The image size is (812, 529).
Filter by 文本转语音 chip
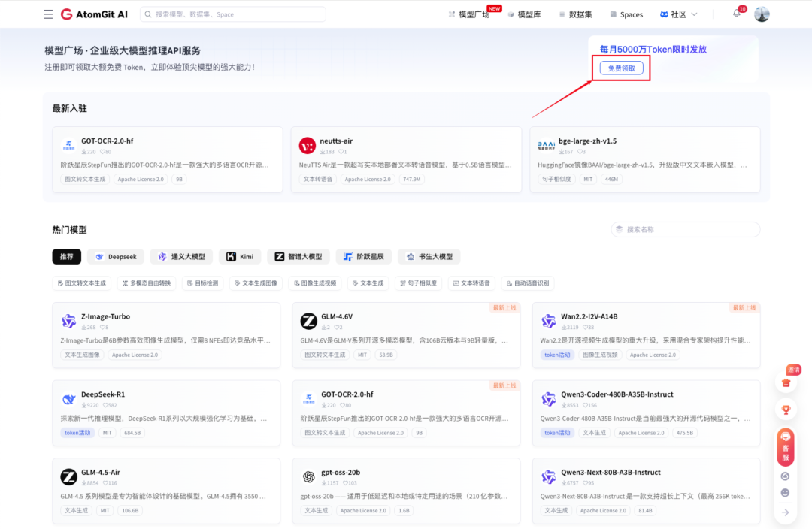coord(471,283)
